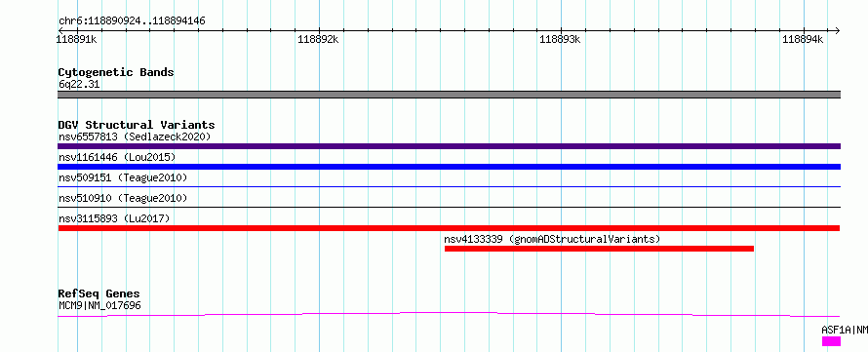This screenshot has height=352, width=868.
Task: Open the RefSeq Genes track title
Action: (99, 293)
